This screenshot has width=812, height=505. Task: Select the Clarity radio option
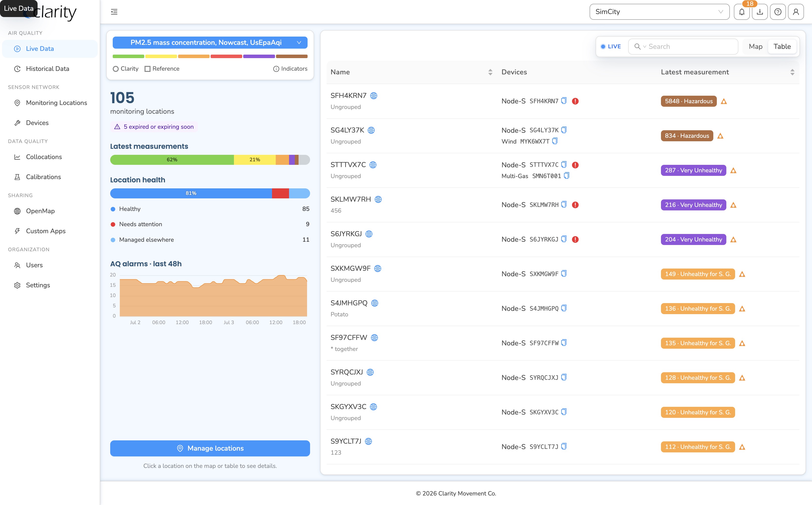115,69
